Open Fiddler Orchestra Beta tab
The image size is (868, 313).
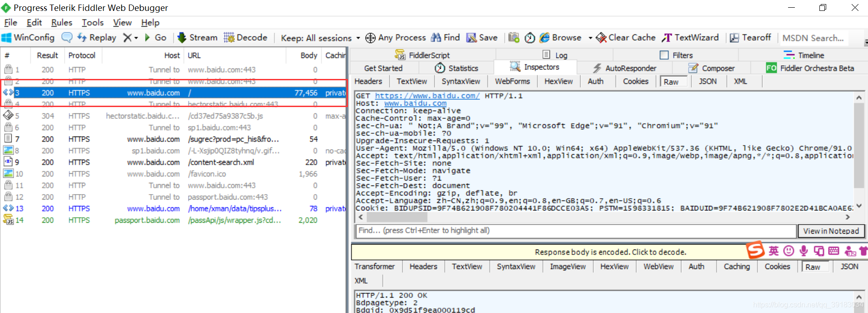point(810,68)
